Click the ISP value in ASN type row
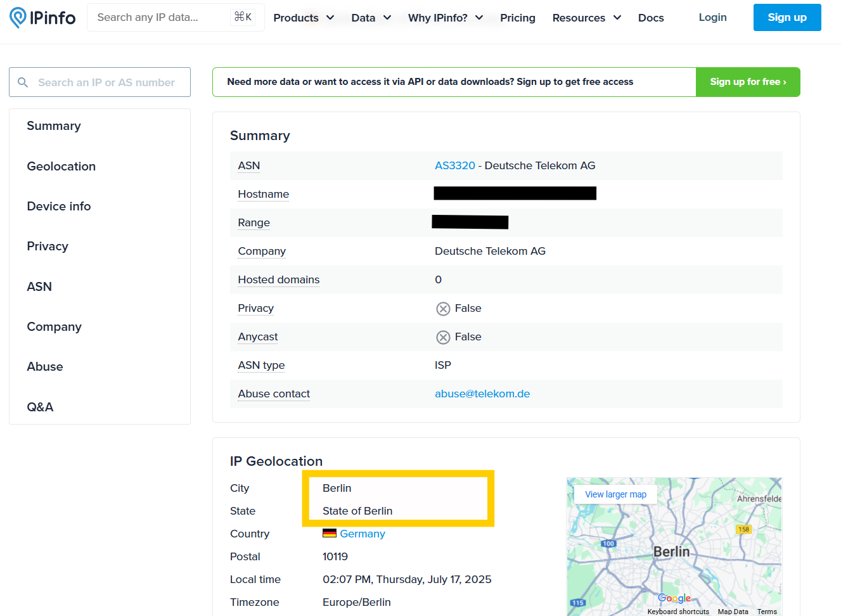The width and height of the screenshot is (841, 616). [443, 365]
